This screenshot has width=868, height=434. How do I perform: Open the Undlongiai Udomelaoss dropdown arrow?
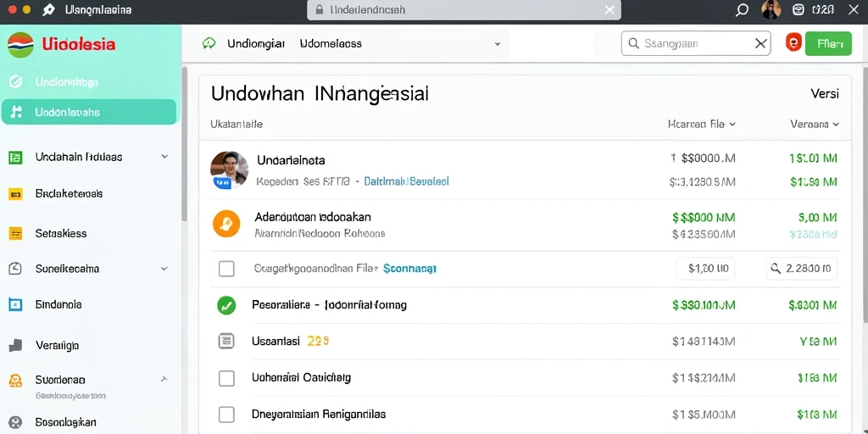pyautogui.click(x=497, y=44)
